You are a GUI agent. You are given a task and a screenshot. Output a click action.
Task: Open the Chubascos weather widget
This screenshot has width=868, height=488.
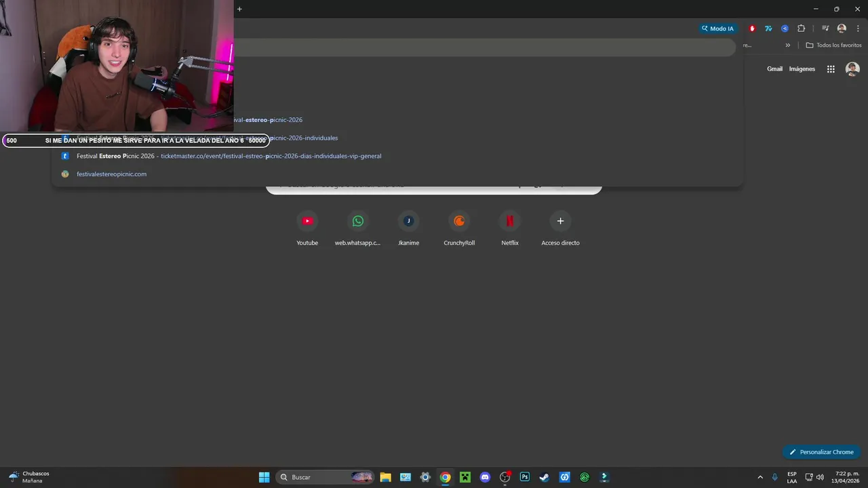pos(29,477)
